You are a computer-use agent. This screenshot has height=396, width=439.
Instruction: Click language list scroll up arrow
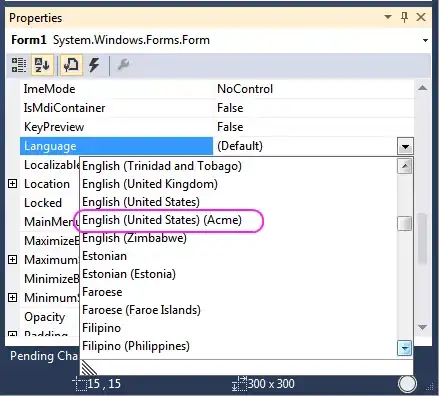405,166
